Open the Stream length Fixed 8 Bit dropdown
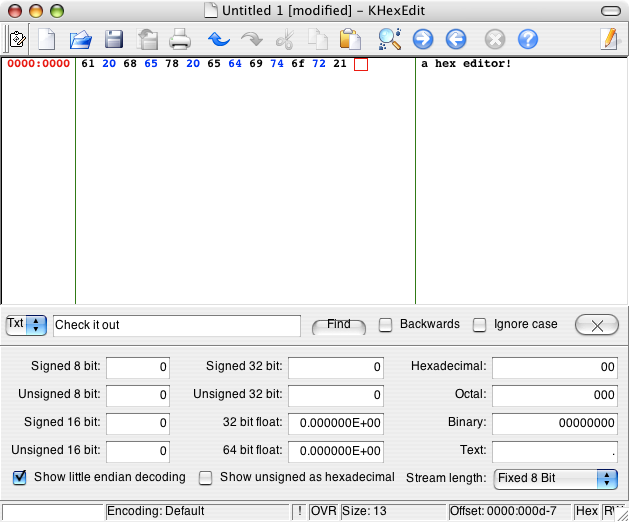 click(x=556, y=479)
